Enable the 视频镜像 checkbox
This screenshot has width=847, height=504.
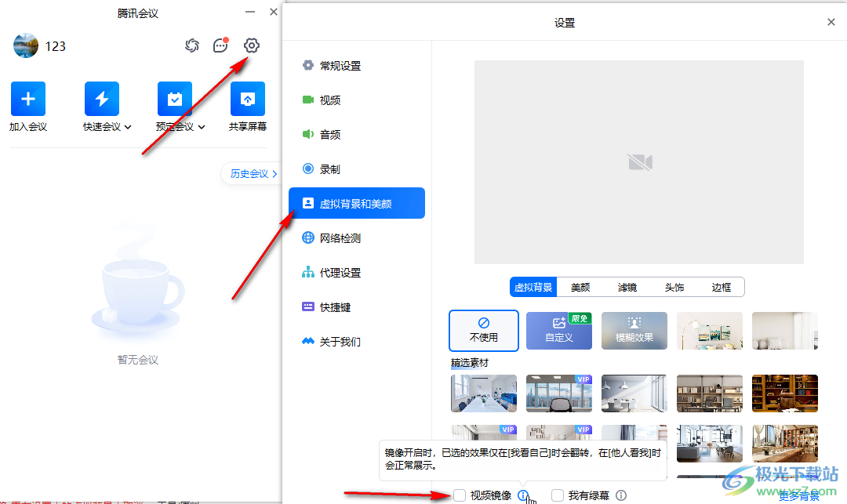point(460,495)
